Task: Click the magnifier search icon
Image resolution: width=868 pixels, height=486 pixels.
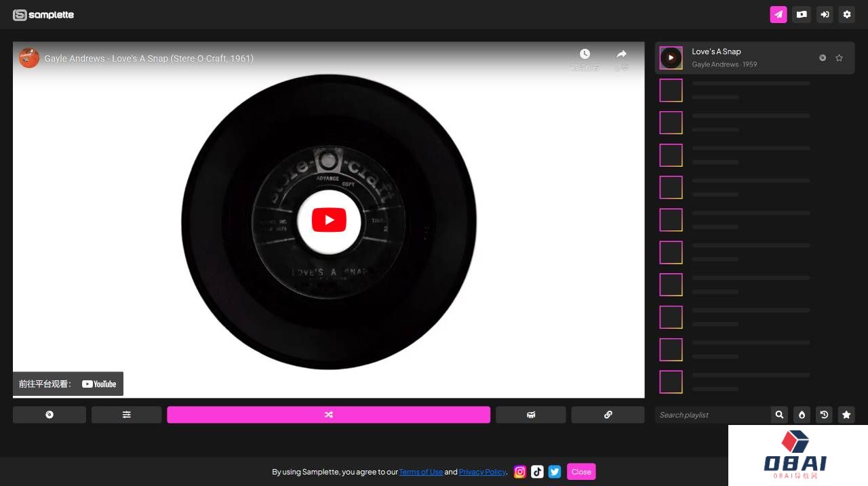Action: pyautogui.click(x=780, y=415)
